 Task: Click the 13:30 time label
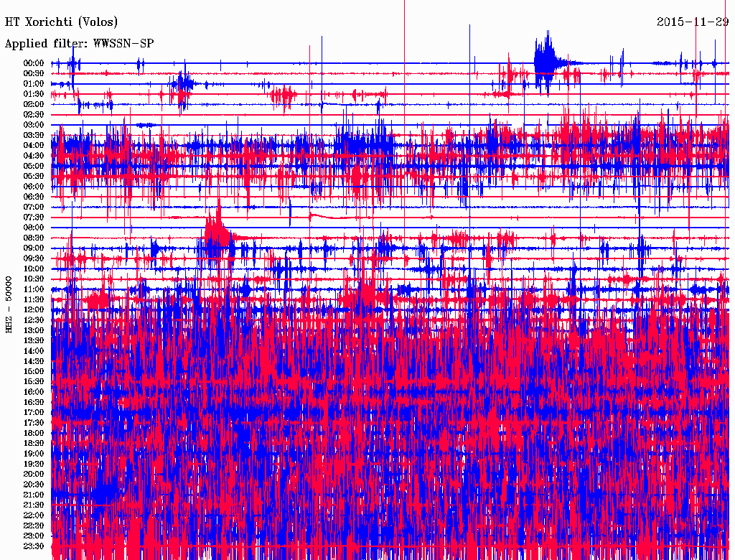point(34,340)
